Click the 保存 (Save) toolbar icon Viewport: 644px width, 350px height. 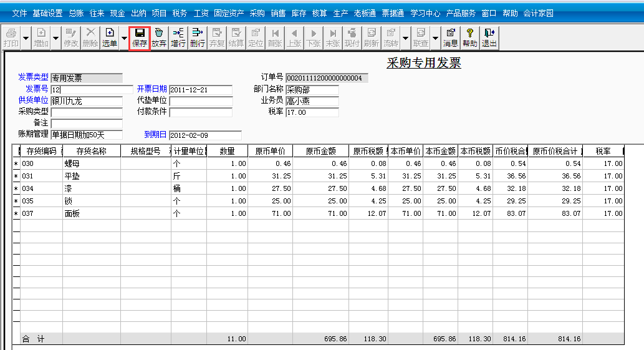(140, 37)
